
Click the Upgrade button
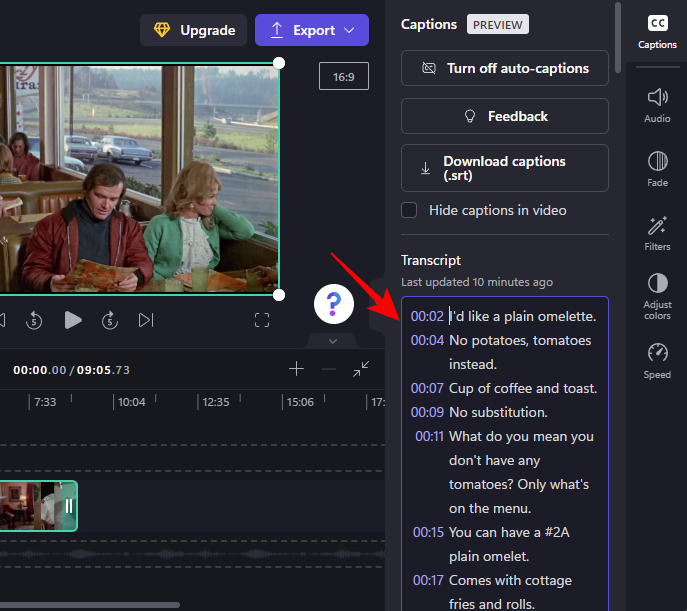pos(194,30)
